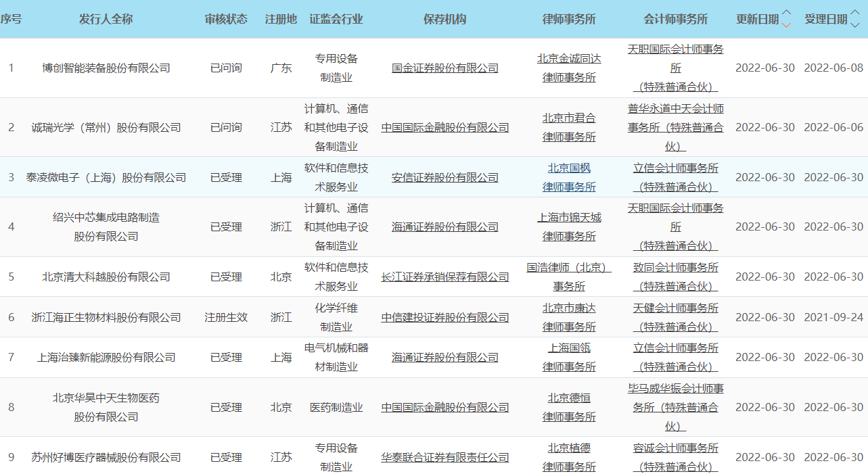Sort 受理日期 descending with down arrow
The image size is (868, 476).
(854, 25)
